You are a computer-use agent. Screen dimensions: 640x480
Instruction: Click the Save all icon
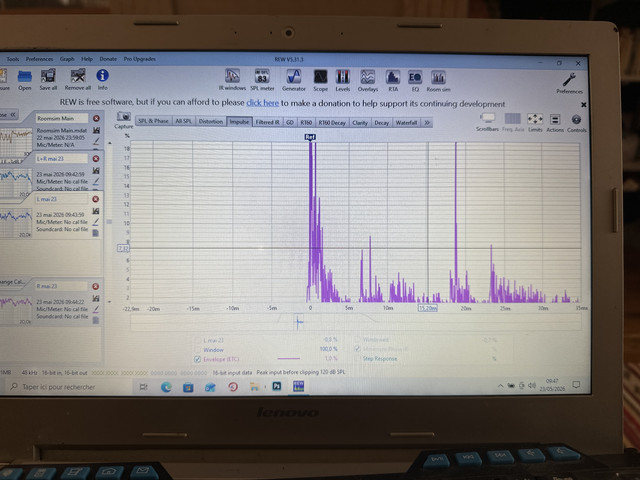tap(48, 80)
